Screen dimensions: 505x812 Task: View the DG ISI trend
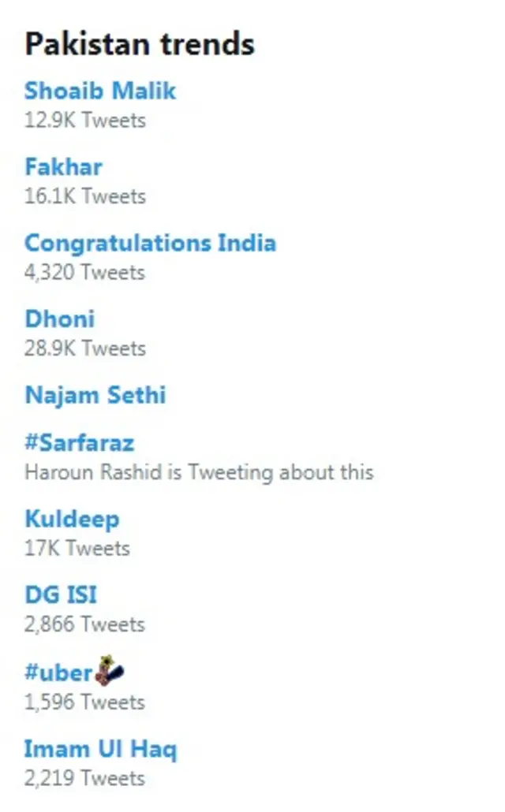tap(61, 594)
